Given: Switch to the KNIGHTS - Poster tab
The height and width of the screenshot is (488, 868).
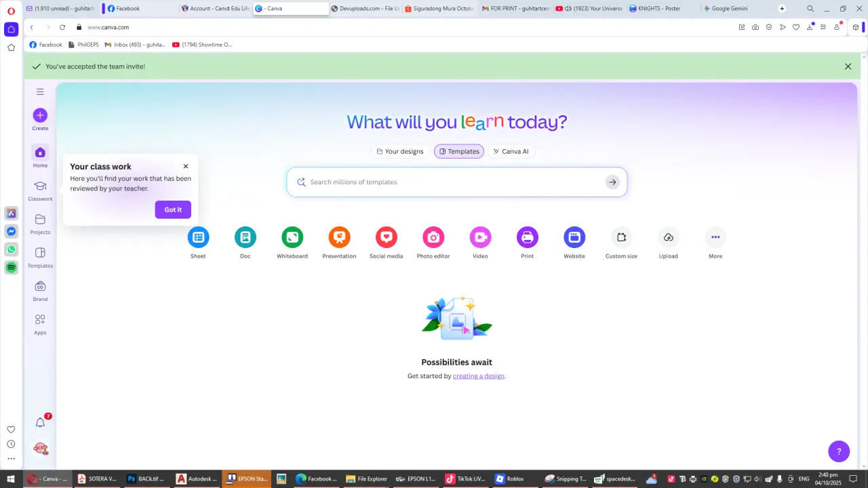Looking at the screenshot, I should click(x=663, y=9).
